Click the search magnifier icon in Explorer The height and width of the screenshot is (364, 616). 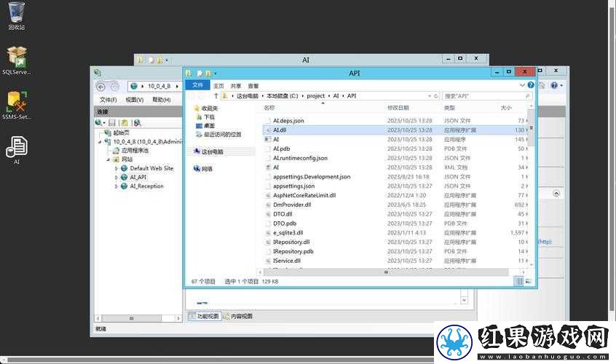click(x=527, y=96)
